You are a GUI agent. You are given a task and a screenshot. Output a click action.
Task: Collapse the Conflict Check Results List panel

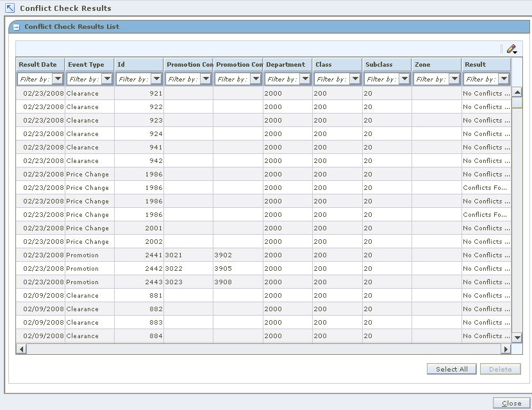point(16,27)
